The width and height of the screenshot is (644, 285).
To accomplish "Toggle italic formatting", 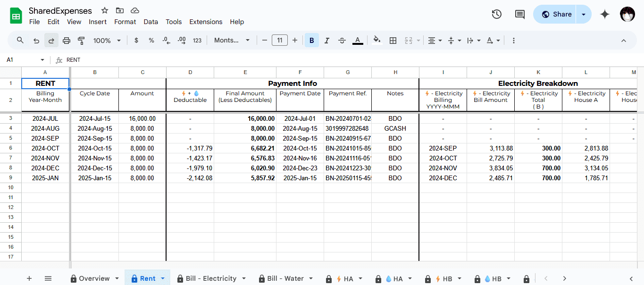I will [x=326, y=41].
